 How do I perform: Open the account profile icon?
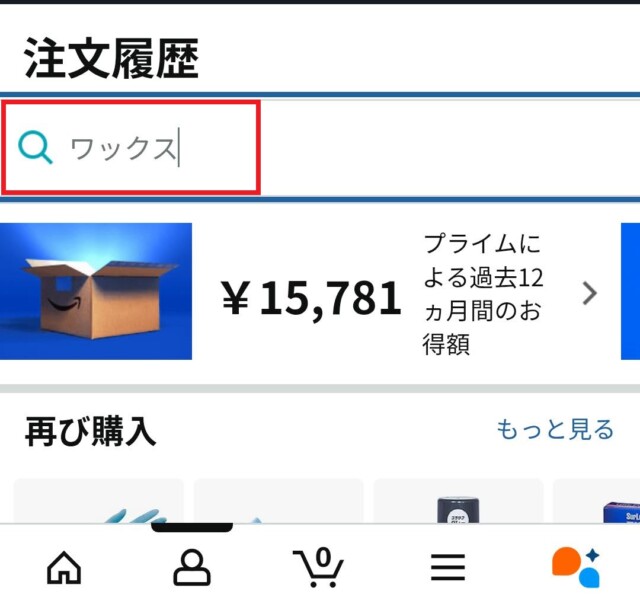coord(192,567)
